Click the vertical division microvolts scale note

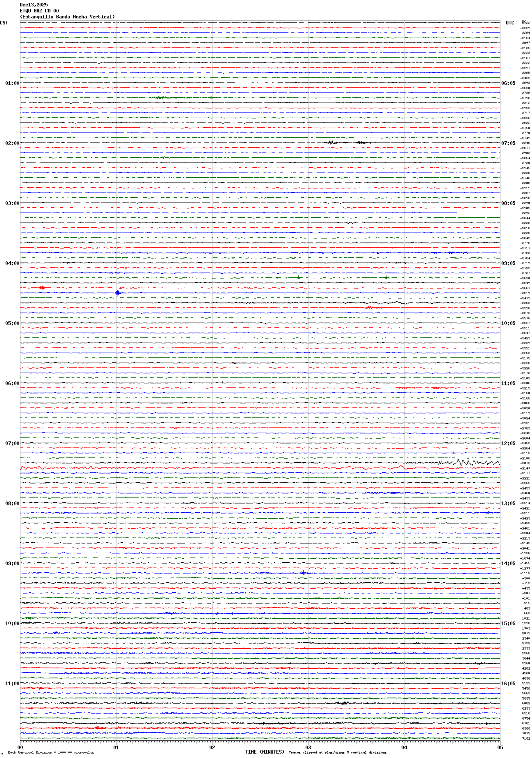click(51, 752)
